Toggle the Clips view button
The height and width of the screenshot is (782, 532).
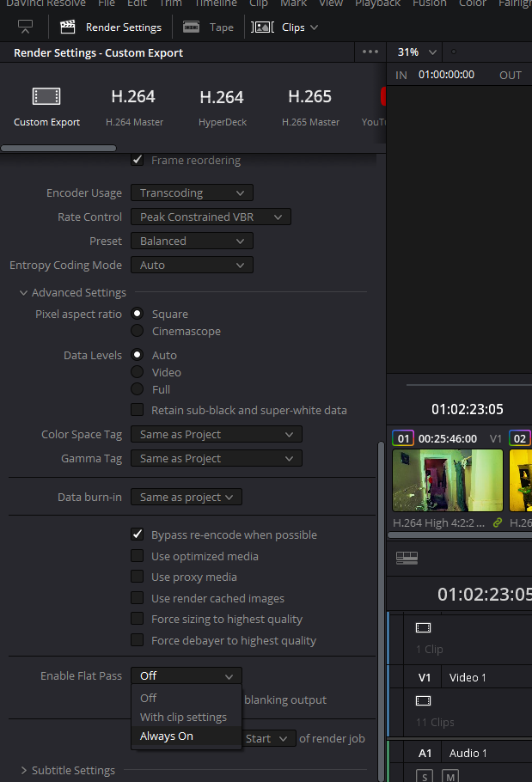284,27
